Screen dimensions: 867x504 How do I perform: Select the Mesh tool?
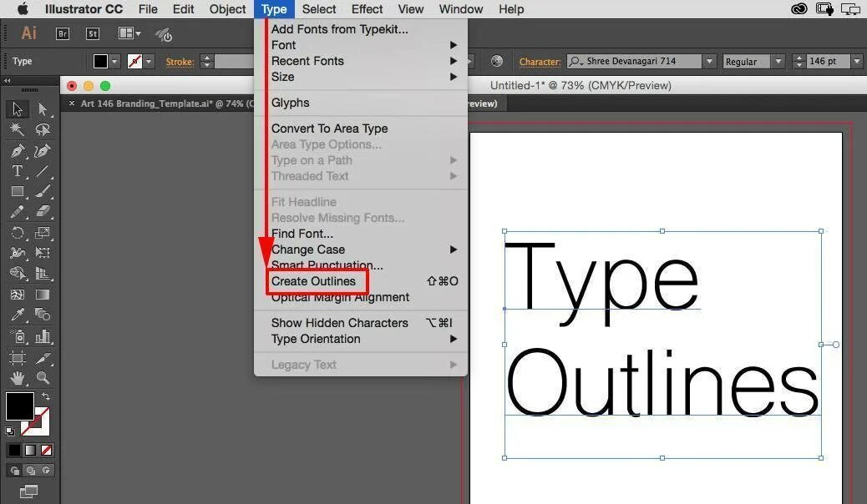point(18,295)
